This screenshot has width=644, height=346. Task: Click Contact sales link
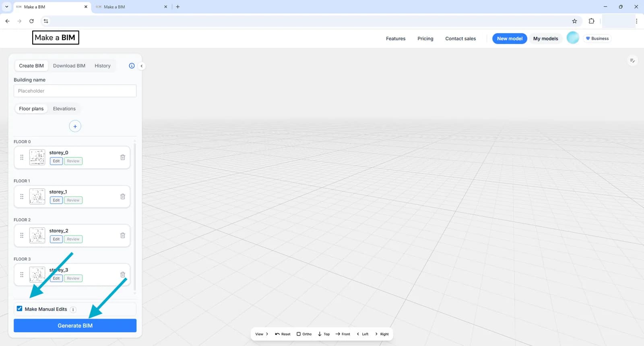[x=460, y=39]
